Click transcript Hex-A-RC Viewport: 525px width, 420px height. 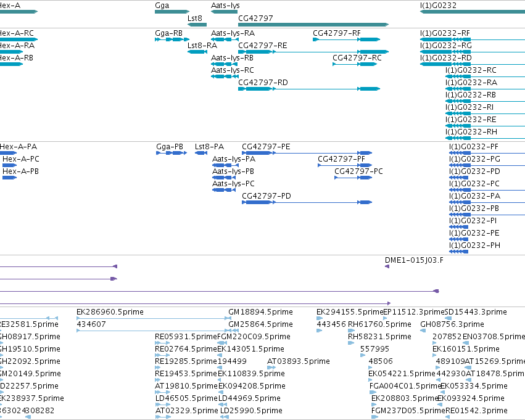(19, 39)
